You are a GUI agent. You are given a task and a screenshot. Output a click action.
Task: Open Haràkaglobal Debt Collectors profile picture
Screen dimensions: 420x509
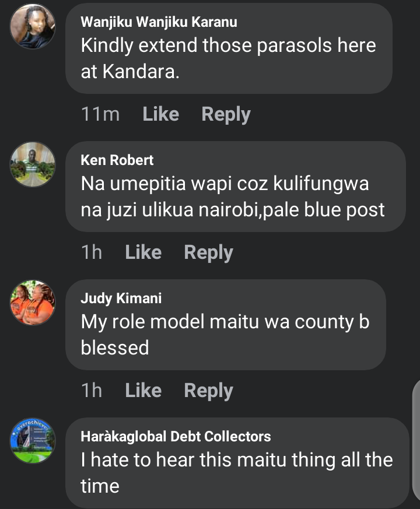click(33, 441)
